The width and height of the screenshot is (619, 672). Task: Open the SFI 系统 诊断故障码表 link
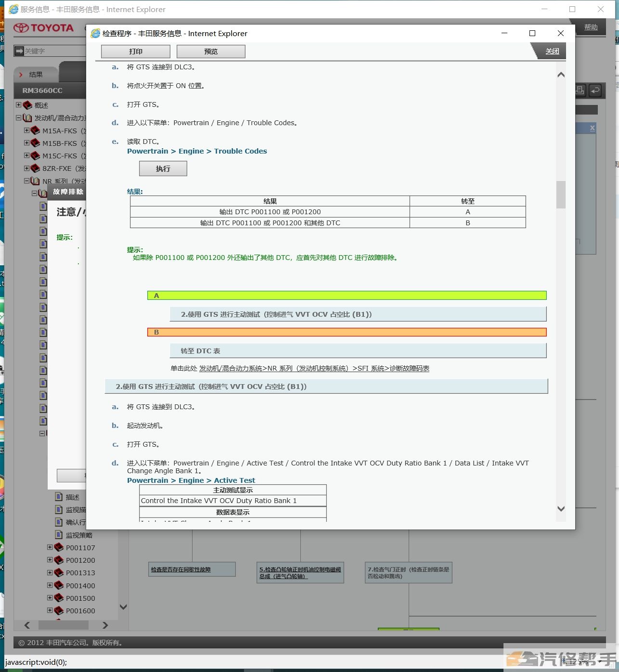click(314, 368)
